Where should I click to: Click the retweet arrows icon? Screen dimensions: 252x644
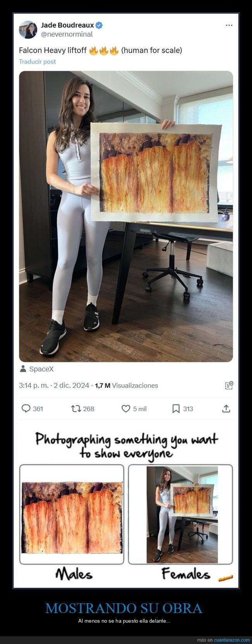76,409
